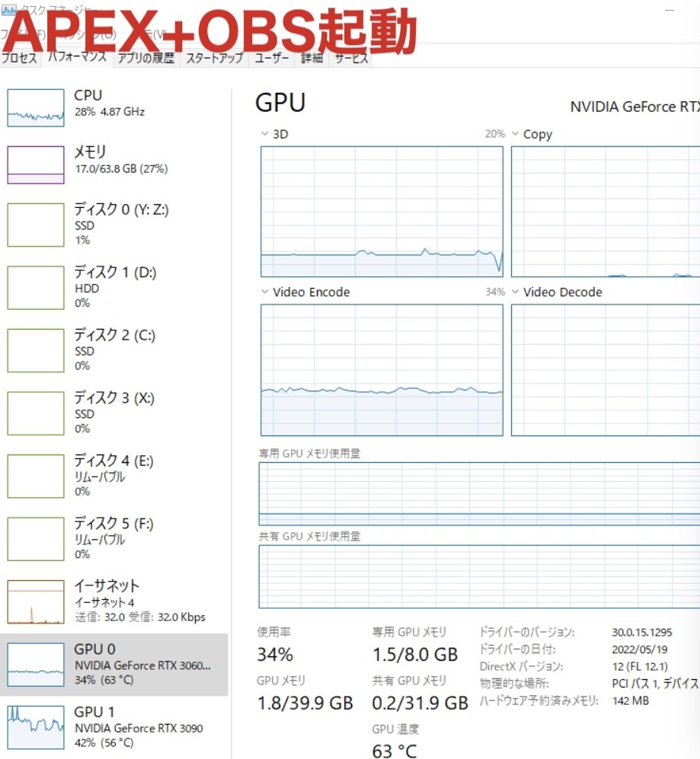
Task: Click the Video Decode usage graph
Action: (606, 370)
